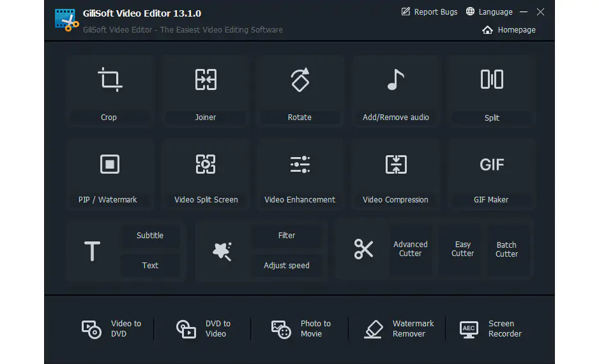Launch the Joiner tool
This screenshot has height=364, width=599.
[206, 80]
